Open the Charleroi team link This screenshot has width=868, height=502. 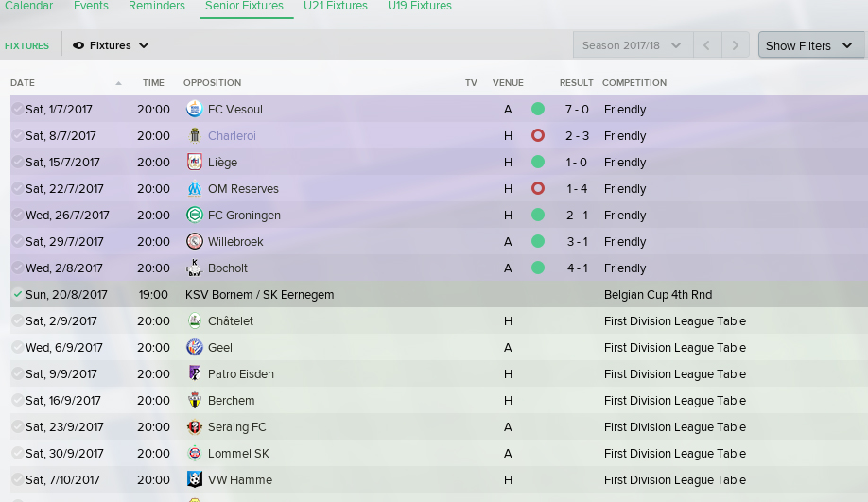232,135
